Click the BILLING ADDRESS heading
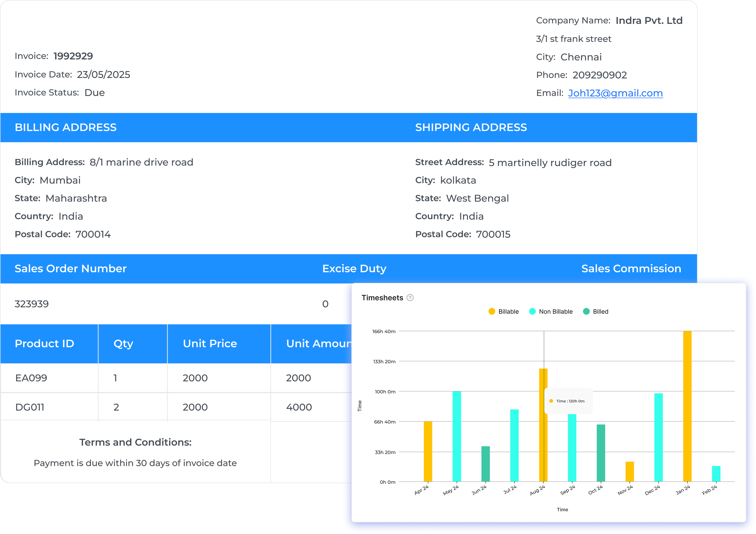Viewport: 756px width, 534px height. pyautogui.click(x=66, y=127)
